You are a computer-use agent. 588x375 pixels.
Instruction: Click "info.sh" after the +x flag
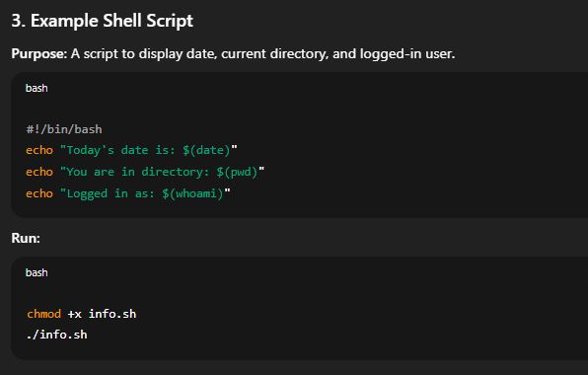(112, 314)
